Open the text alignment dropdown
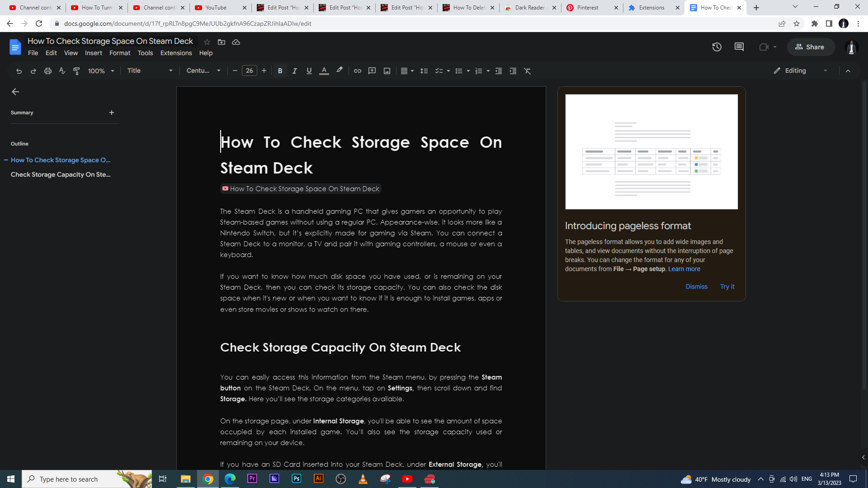 (407, 71)
